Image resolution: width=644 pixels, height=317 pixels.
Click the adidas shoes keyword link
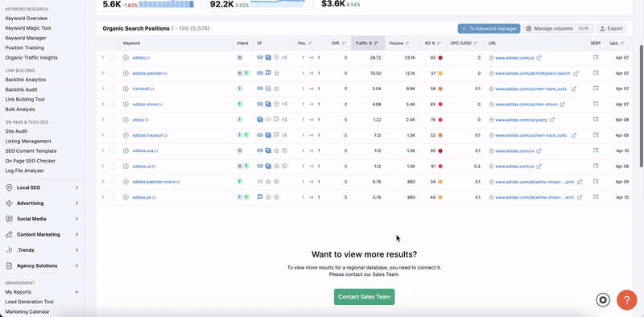click(145, 105)
